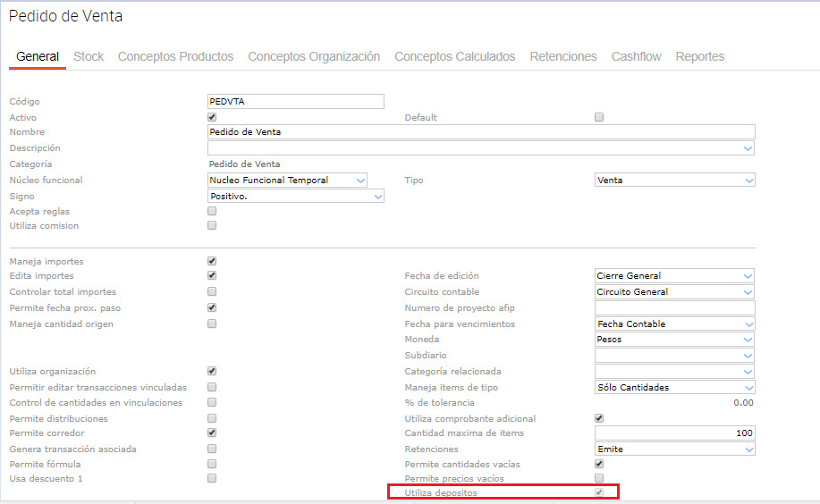Go to the Retenciones tab
This screenshot has width=820, height=504.
tap(562, 56)
